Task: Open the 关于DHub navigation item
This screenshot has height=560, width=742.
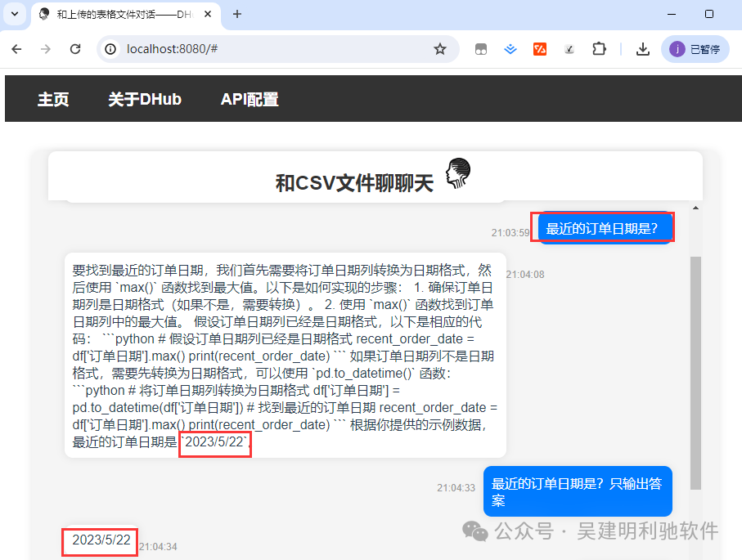Action: (145, 99)
